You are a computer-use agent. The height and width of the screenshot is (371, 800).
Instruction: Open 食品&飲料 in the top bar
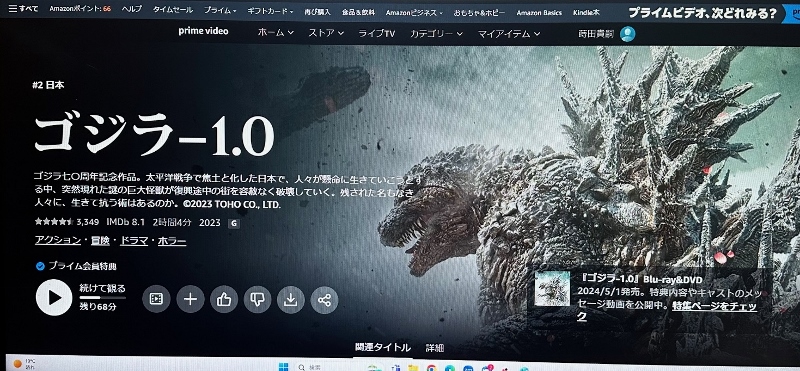click(358, 12)
